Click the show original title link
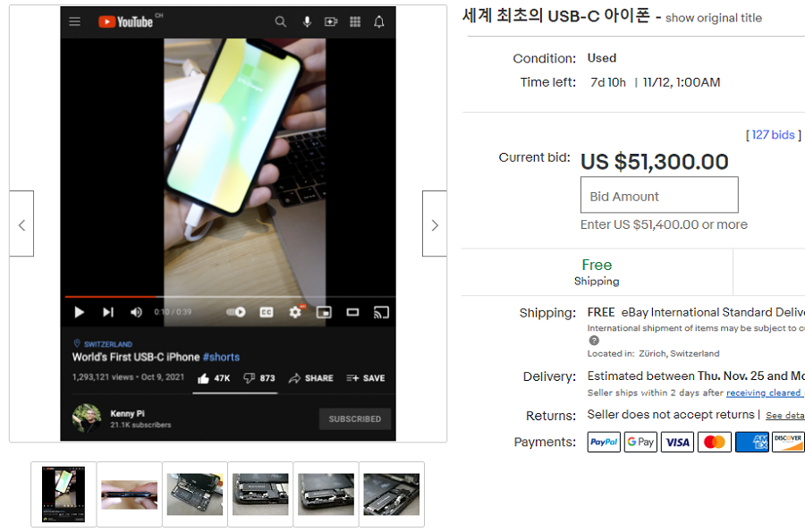805x532 pixels. 714,18
